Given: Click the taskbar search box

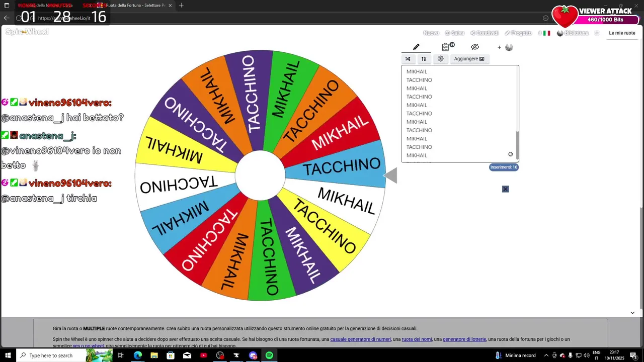Looking at the screenshot, I should 64,355.
